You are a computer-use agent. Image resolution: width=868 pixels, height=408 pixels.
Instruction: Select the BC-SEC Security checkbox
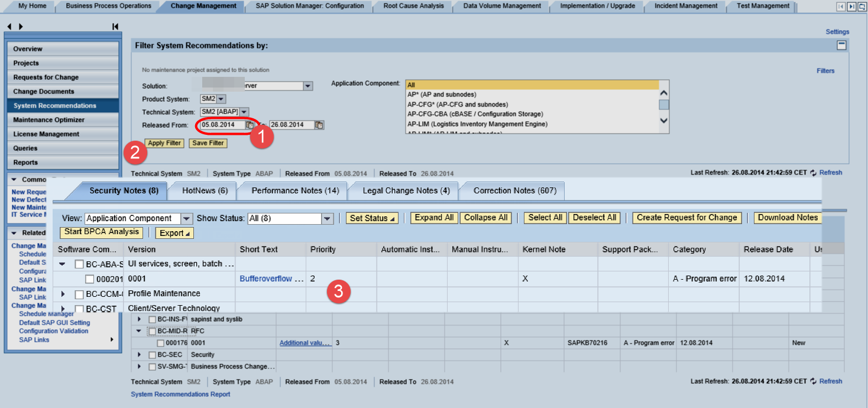click(152, 355)
